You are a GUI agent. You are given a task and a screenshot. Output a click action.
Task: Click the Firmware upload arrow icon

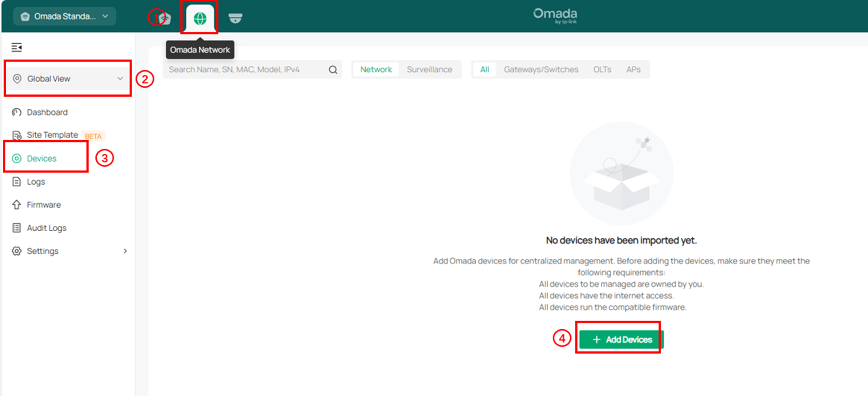17,204
